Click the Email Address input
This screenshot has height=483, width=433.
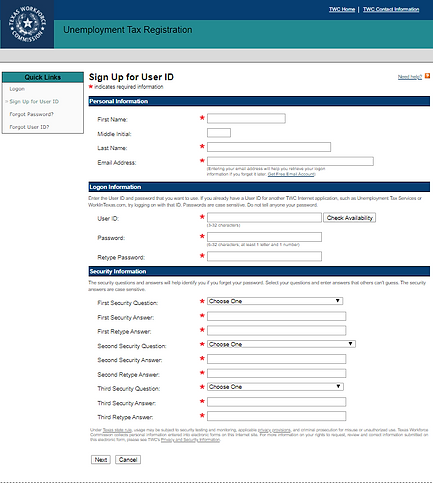click(x=290, y=161)
